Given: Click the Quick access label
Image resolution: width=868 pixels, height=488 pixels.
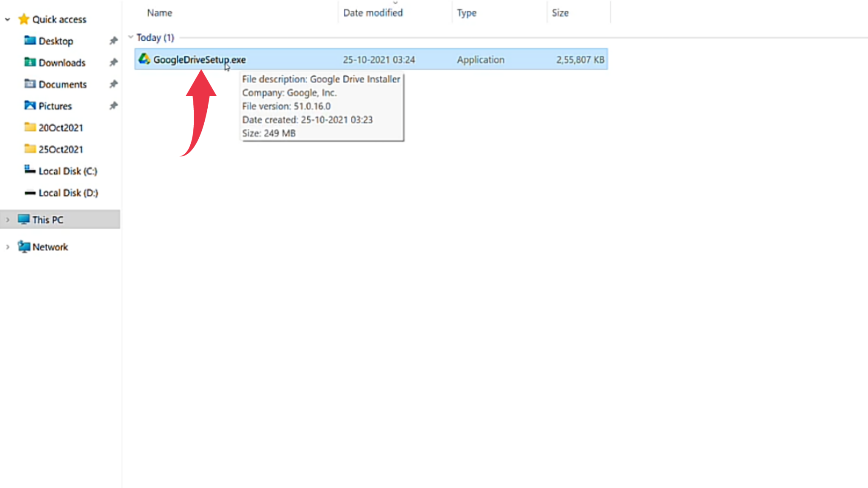Looking at the screenshot, I should click(x=59, y=19).
